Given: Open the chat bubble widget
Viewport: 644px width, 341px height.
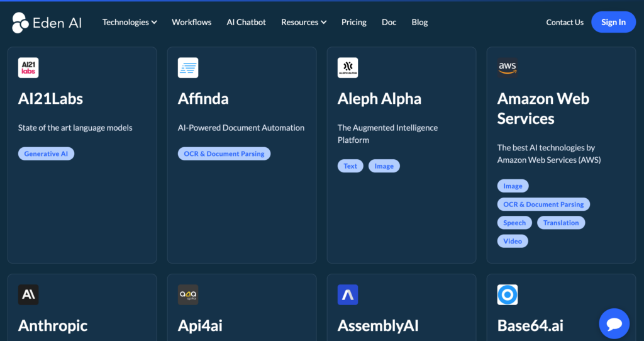Looking at the screenshot, I should point(614,324).
